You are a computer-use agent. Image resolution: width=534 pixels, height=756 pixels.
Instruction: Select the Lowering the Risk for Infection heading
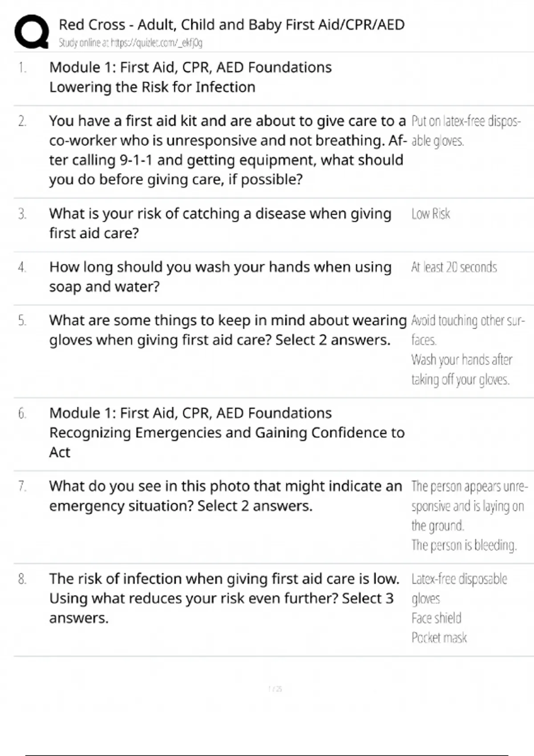152,87
